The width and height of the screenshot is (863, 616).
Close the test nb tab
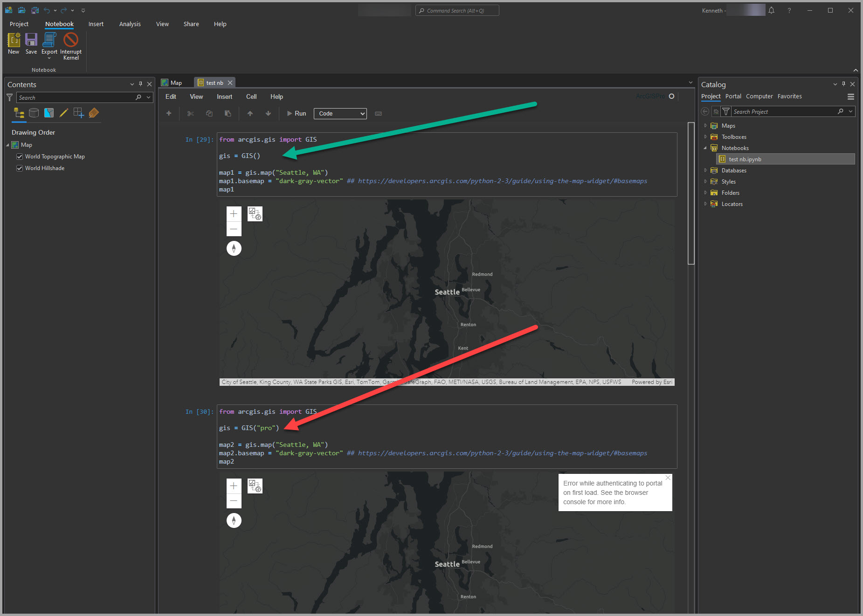click(230, 83)
